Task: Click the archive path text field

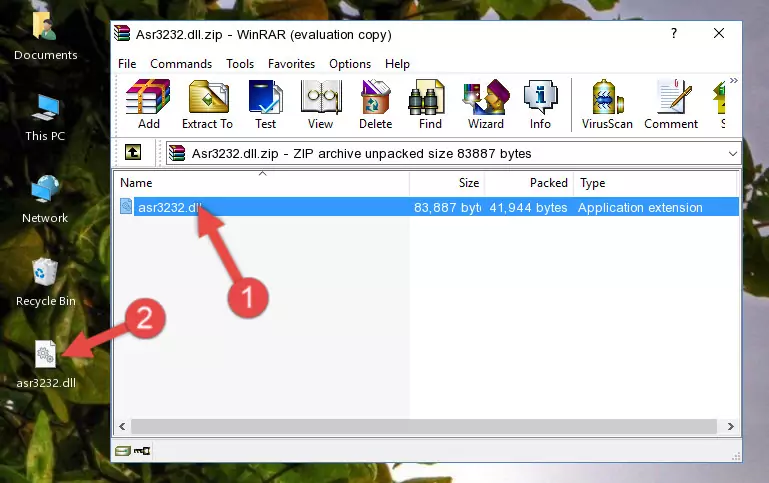Action: (x=452, y=153)
